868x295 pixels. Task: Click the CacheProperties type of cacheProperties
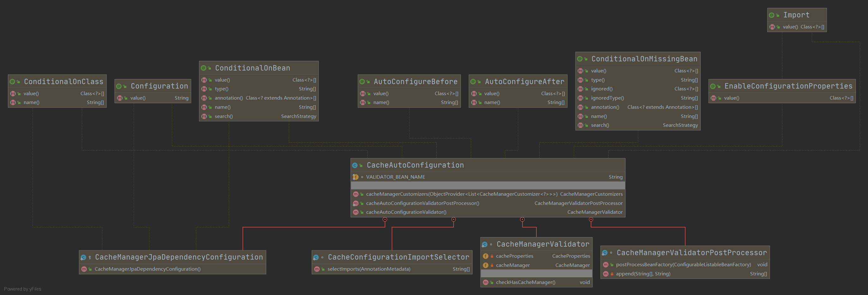[571, 256]
